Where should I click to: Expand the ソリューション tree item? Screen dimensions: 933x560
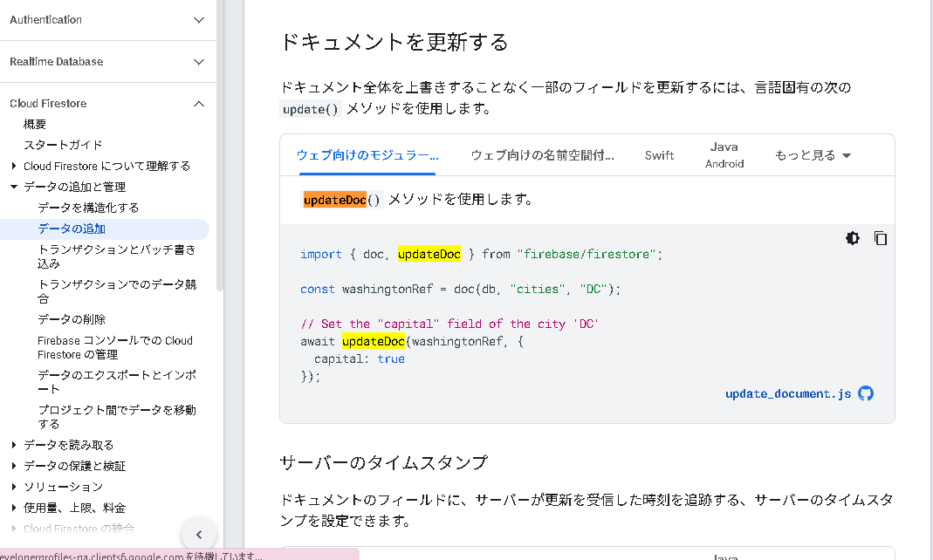(14, 486)
